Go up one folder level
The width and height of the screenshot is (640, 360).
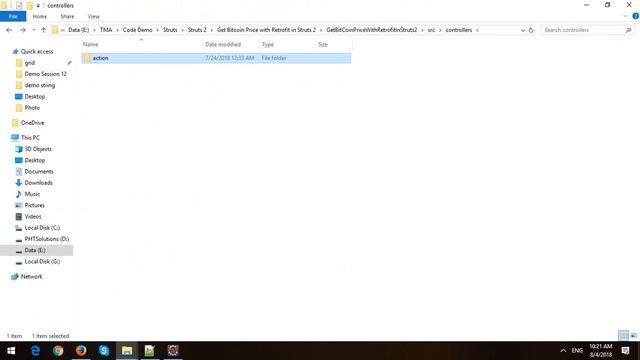43,30
